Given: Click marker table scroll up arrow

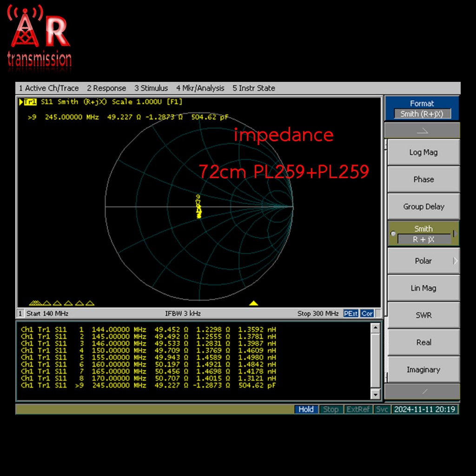Looking at the screenshot, I should pos(376,328).
